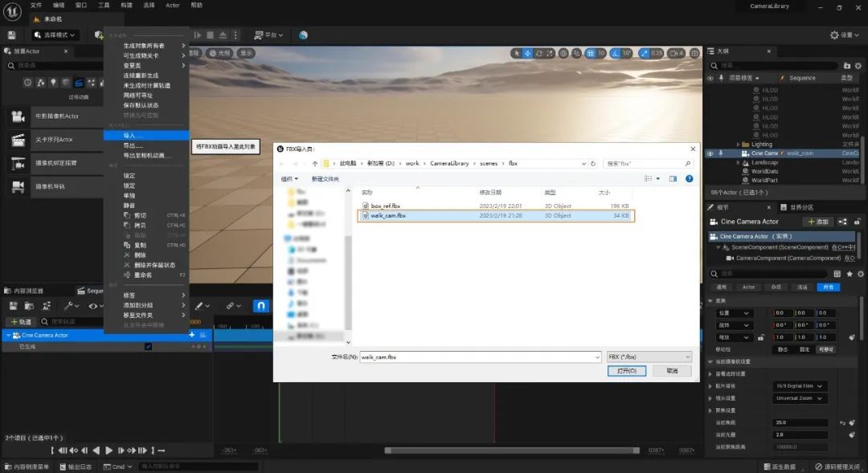This screenshot has width=868, height=473.
Task: Open the selection mode dropdown
Action: pyautogui.click(x=56, y=35)
